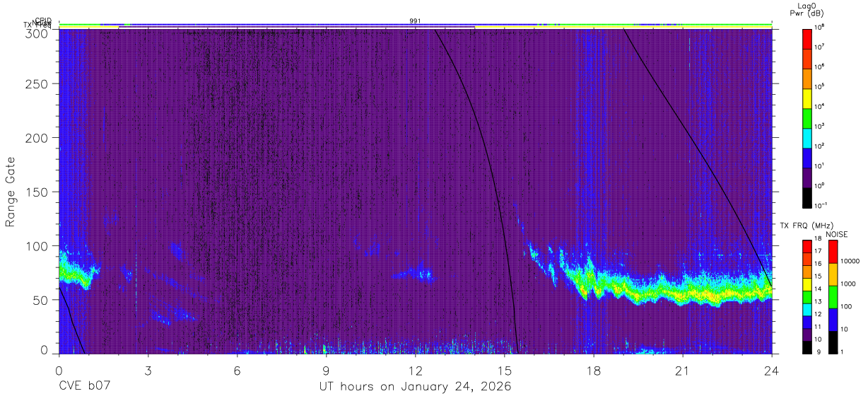
Task: Click the red segment of NOISE colorbar
Action: (833, 252)
